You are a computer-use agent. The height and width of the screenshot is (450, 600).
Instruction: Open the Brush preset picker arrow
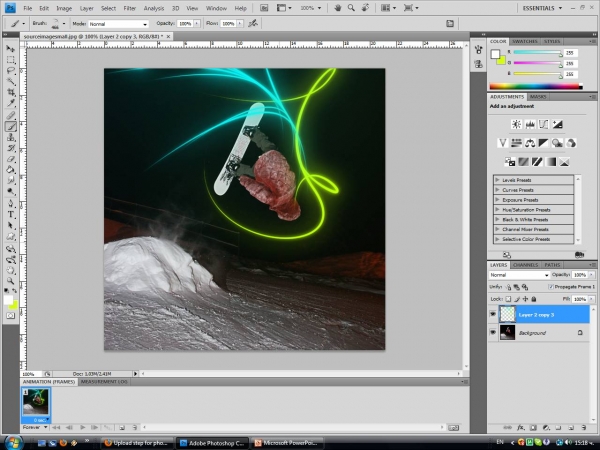pos(64,24)
